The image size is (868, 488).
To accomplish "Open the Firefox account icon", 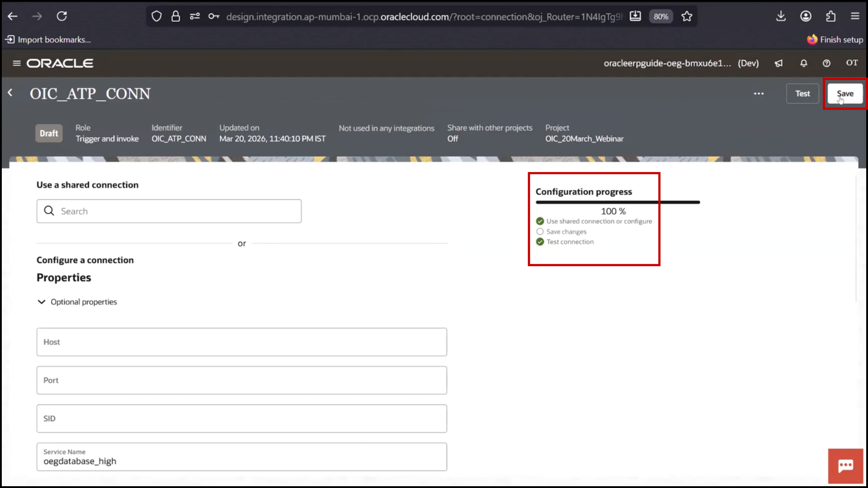I will 806,16.
